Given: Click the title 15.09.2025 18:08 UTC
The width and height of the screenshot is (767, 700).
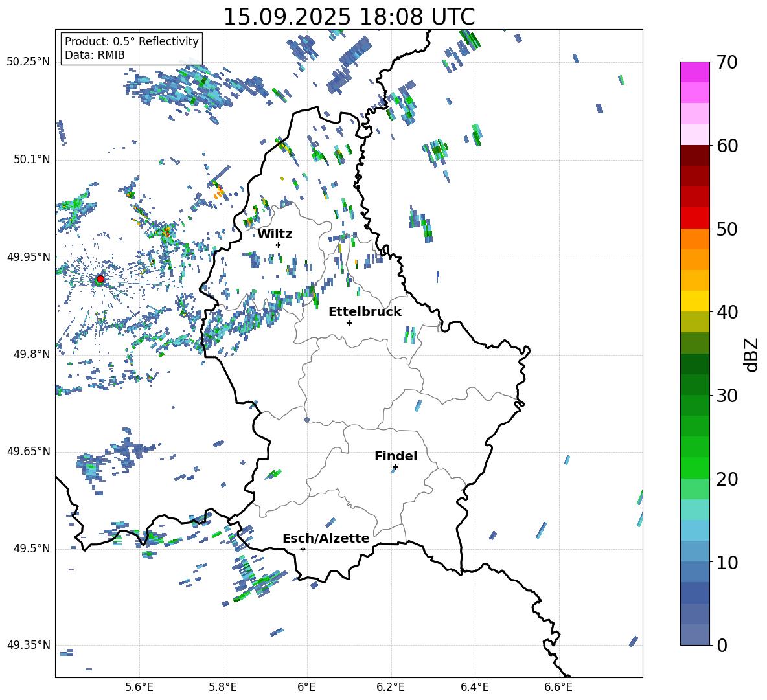Looking at the screenshot, I should (x=349, y=17).
